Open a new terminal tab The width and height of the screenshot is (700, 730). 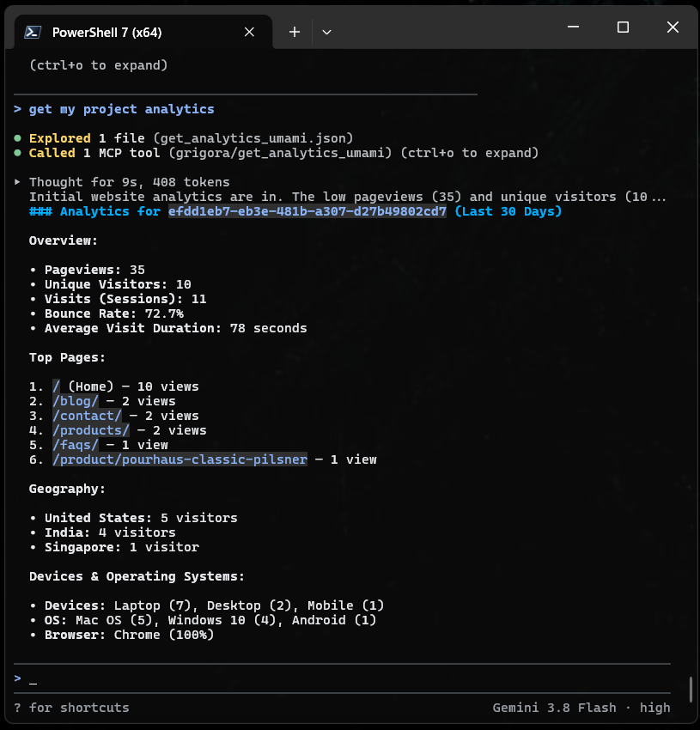(295, 32)
